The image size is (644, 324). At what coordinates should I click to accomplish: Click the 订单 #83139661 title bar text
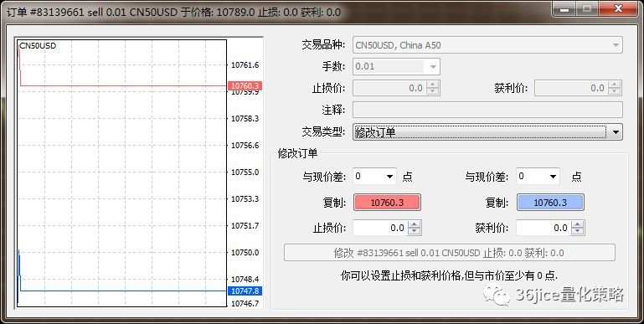point(173,12)
